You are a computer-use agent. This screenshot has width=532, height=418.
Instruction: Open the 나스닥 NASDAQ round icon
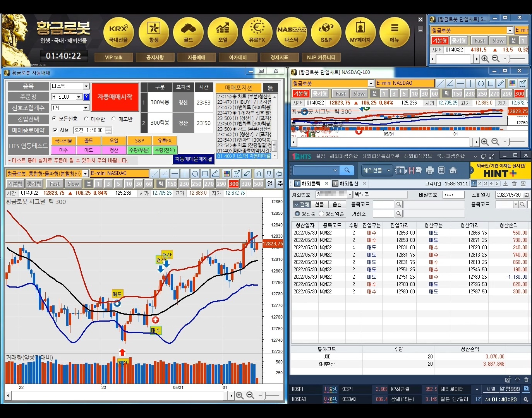[292, 33]
